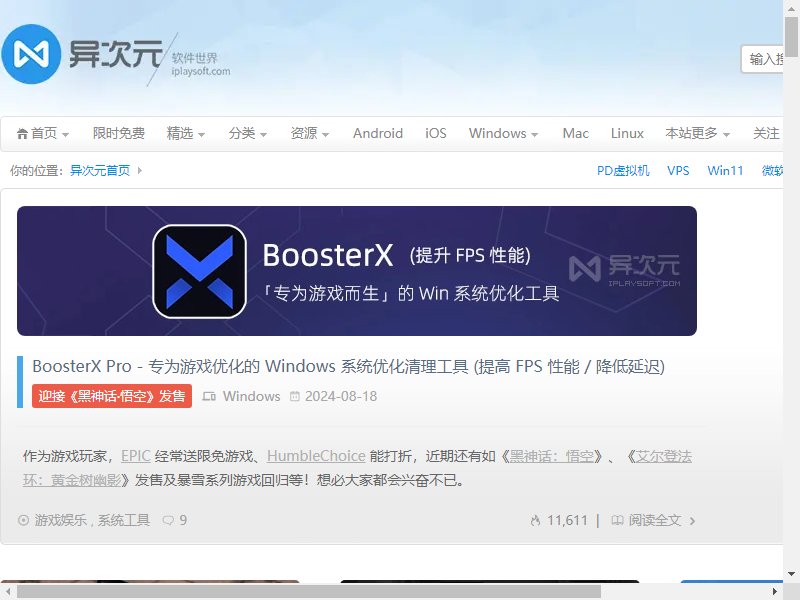The height and width of the screenshot is (600, 800).
Task: Follow the EPIC link in article text
Action: 136,456
